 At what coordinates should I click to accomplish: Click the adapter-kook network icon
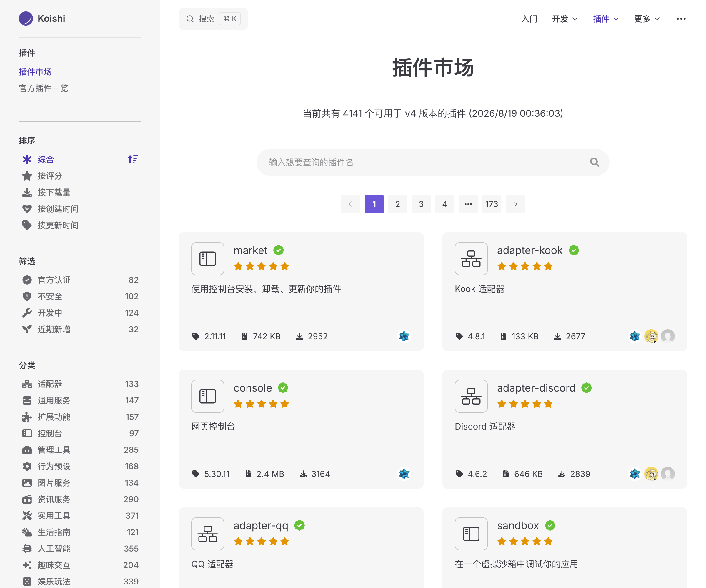point(471,259)
